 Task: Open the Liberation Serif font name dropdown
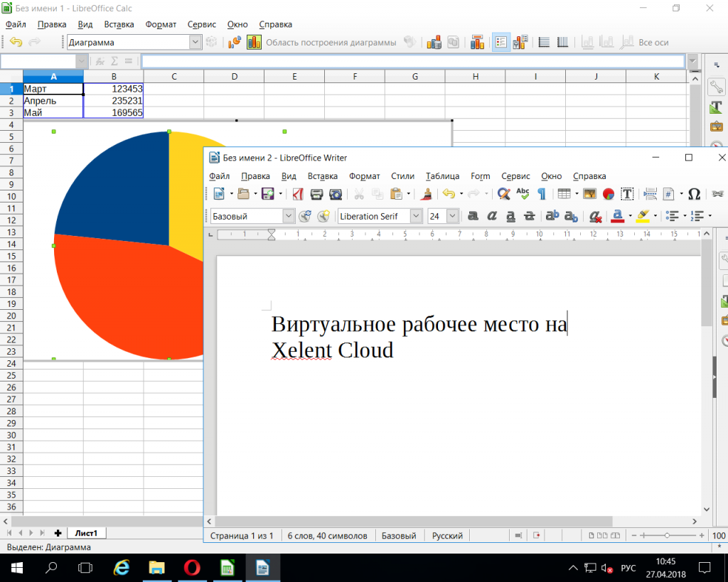[417, 216]
